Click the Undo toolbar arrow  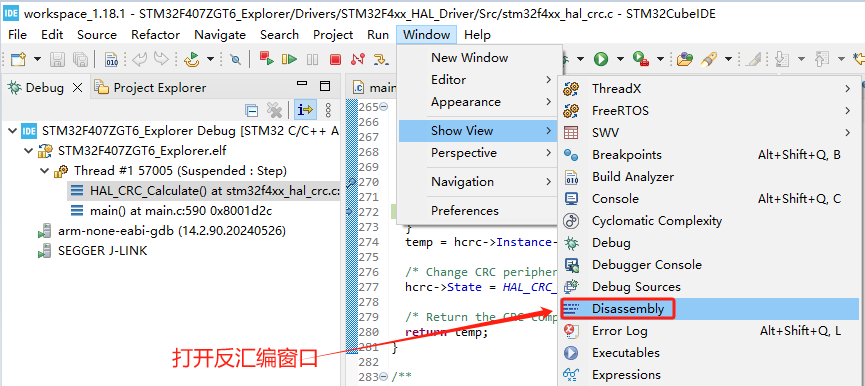pyautogui.click(x=139, y=59)
